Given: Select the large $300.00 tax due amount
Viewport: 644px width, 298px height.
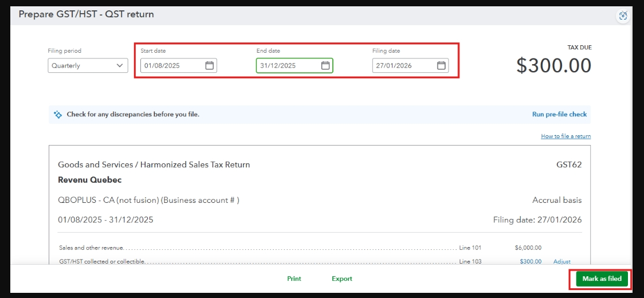Looking at the screenshot, I should click(553, 65).
